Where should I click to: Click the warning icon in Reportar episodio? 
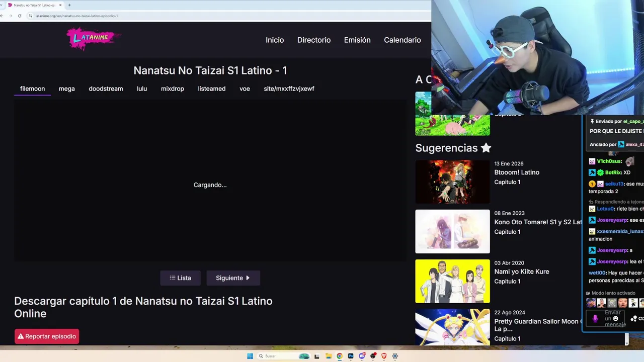(21, 336)
